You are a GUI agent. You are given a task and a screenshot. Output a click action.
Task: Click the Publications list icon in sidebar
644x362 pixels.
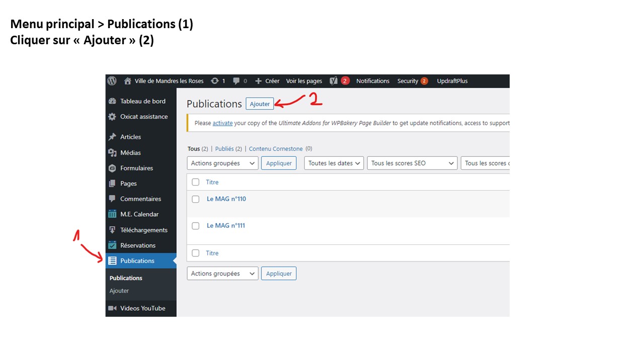click(112, 261)
